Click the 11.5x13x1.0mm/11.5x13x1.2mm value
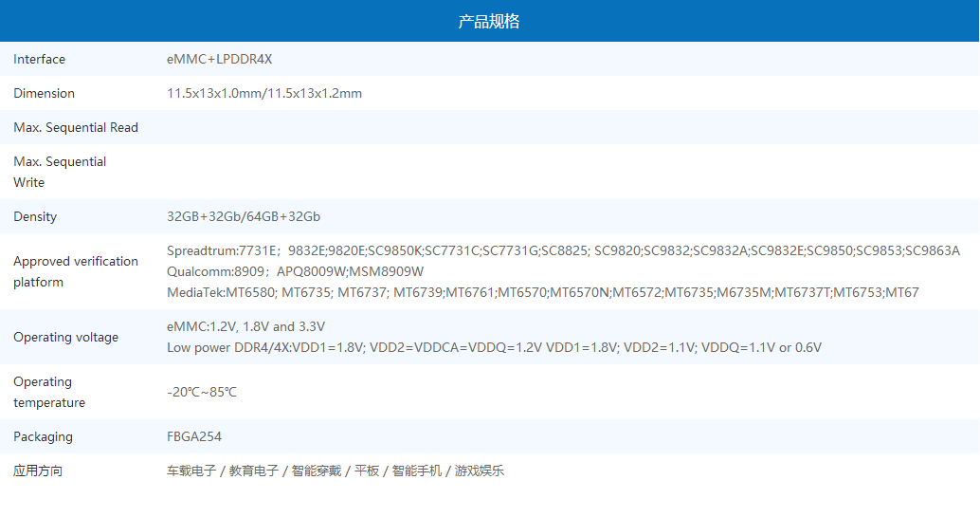980x517 pixels. pos(264,93)
